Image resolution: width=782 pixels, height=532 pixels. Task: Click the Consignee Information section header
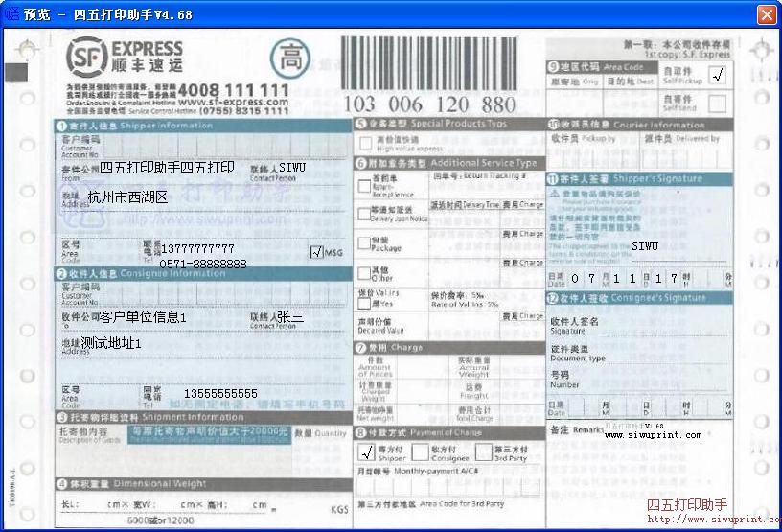(203, 273)
